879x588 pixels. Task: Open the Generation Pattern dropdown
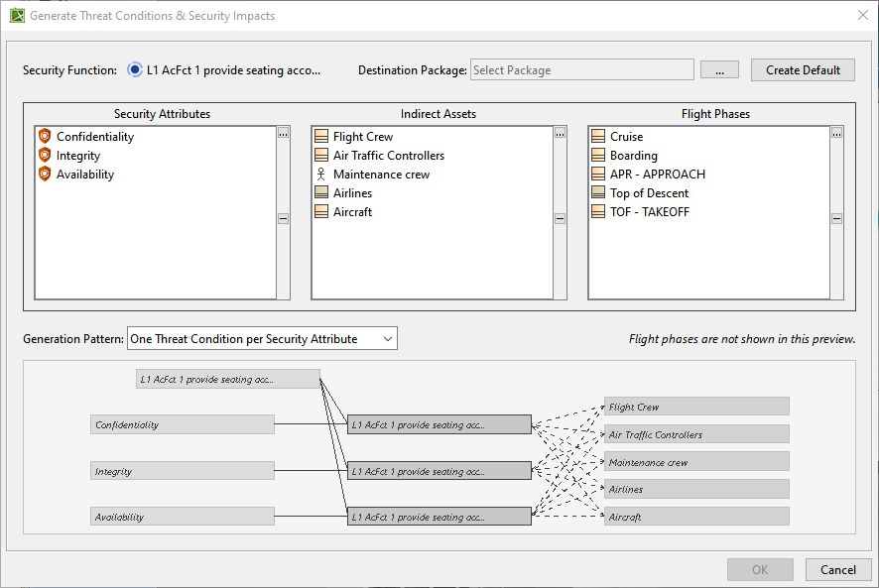262,339
